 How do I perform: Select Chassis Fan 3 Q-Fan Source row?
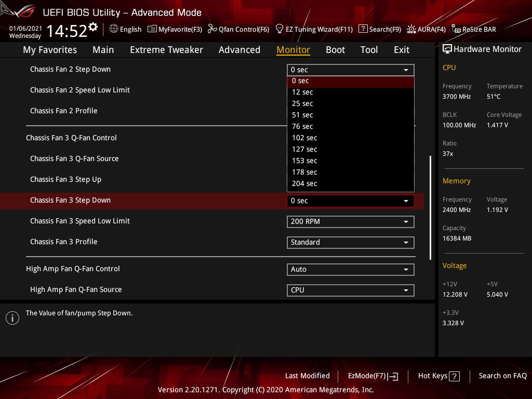pyautogui.click(x=74, y=158)
